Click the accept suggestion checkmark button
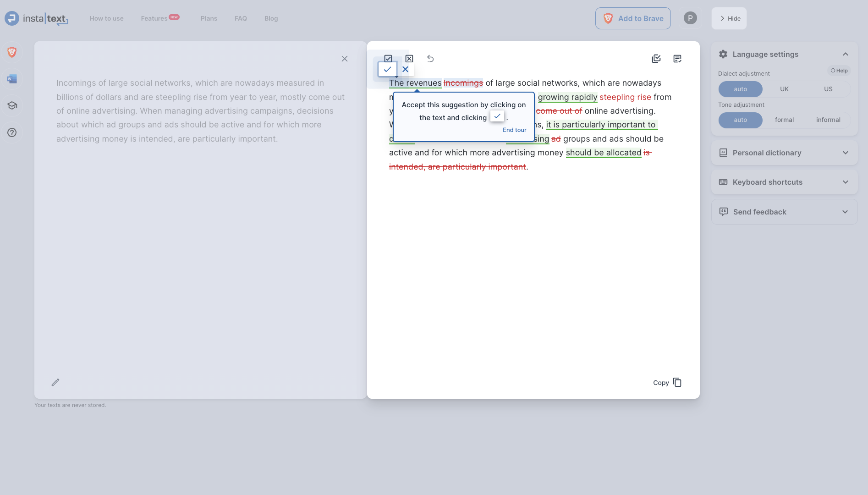The width and height of the screenshot is (868, 495). coord(387,69)
